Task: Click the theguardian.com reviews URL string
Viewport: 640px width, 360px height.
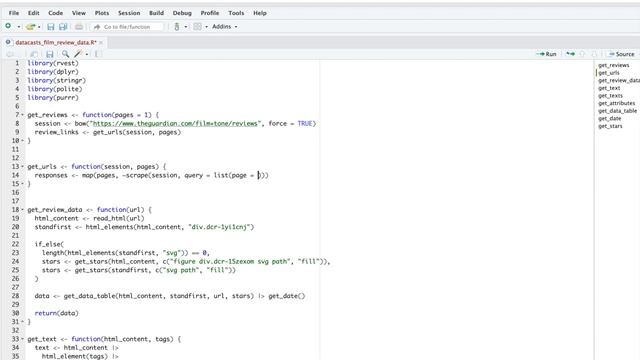Action: click(176, 123)
